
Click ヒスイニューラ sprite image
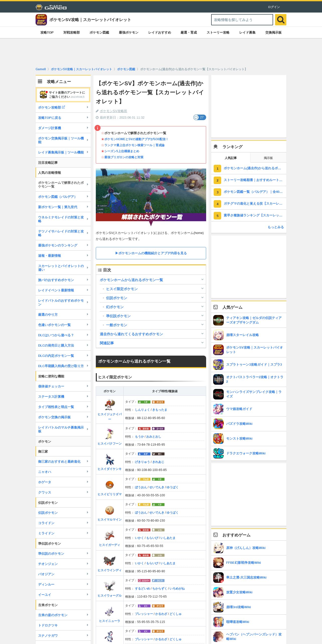tap(110, 611)
